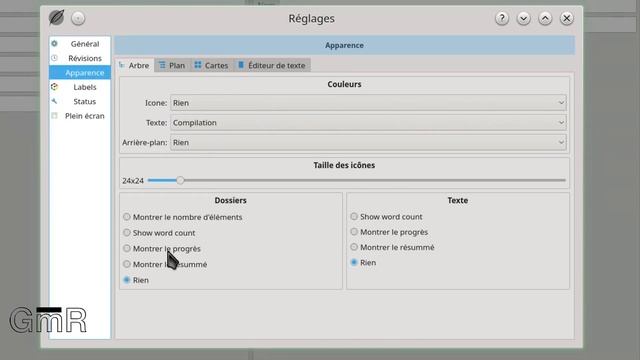Switch to the Cartes tab

click(x=211, y=65)
